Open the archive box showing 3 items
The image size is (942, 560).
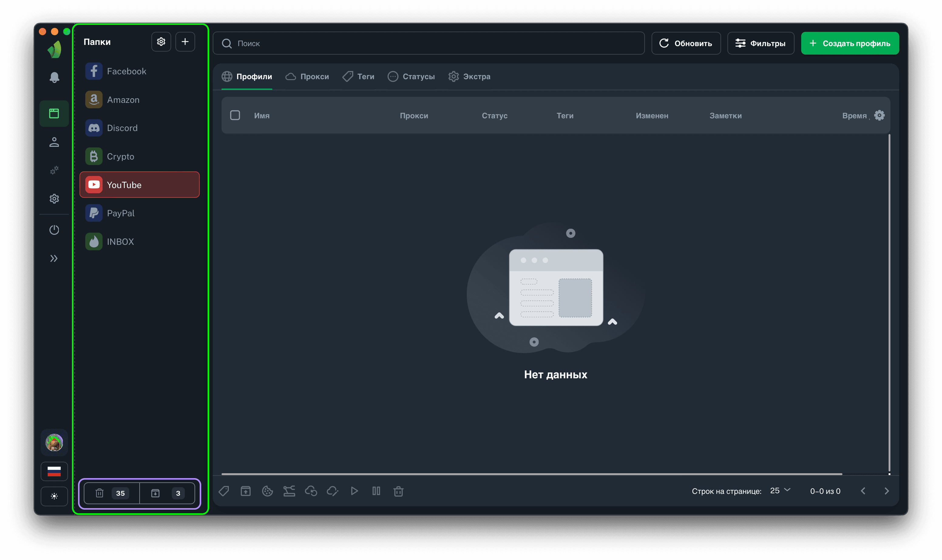[167, 493]
